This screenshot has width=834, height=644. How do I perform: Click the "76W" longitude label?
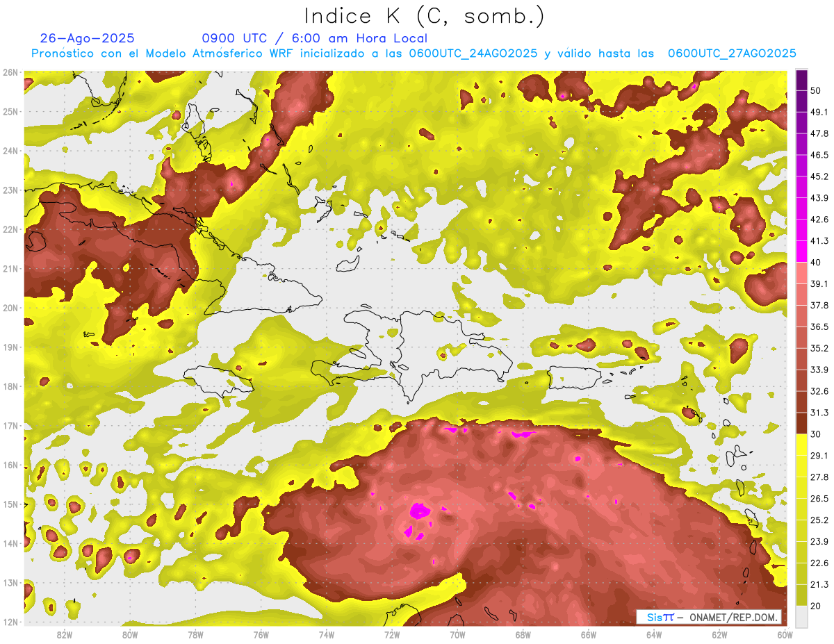[x=261, y=634]
